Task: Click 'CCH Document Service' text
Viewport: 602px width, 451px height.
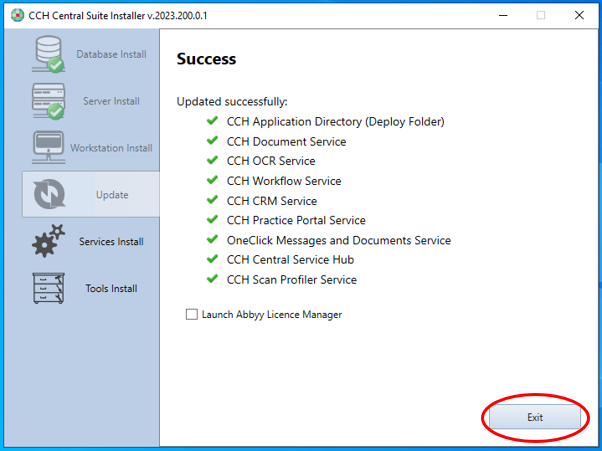Action: click(286, 142)
